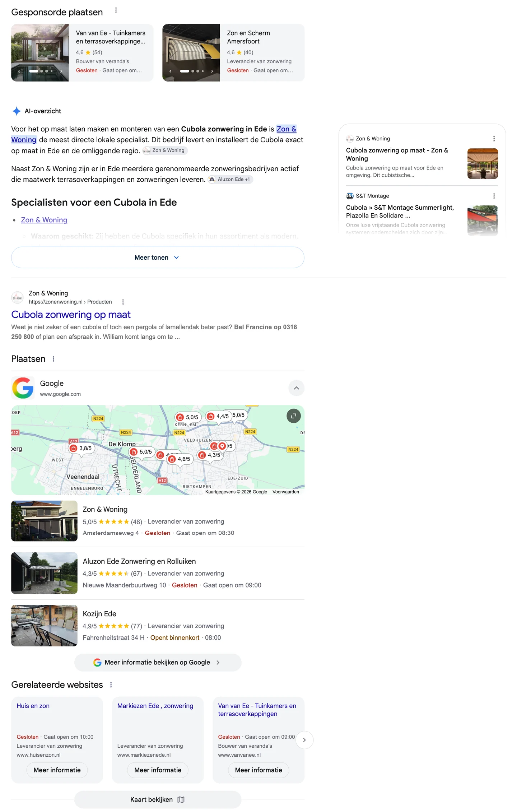The height and width of the screenshot is (812, 517).
Task: Open options menu for Gesponsorde plaatsen
Action: pos(116,10)
